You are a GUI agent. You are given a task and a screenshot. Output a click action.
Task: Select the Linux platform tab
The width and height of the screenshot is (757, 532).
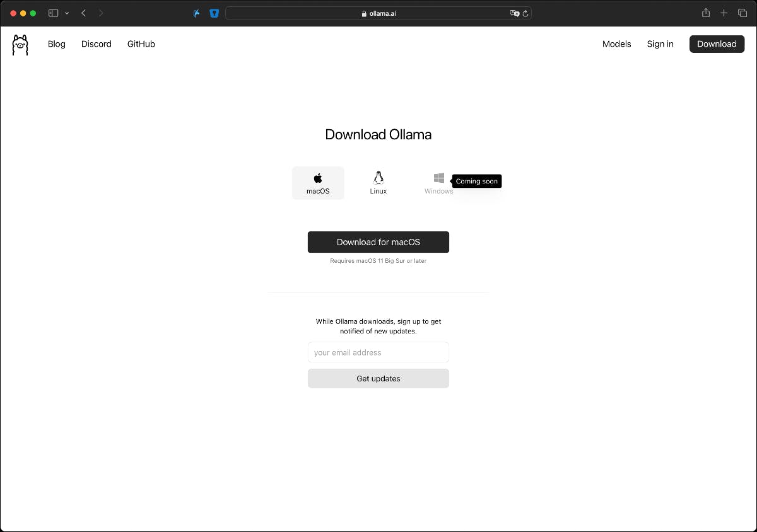coord(378,183)
